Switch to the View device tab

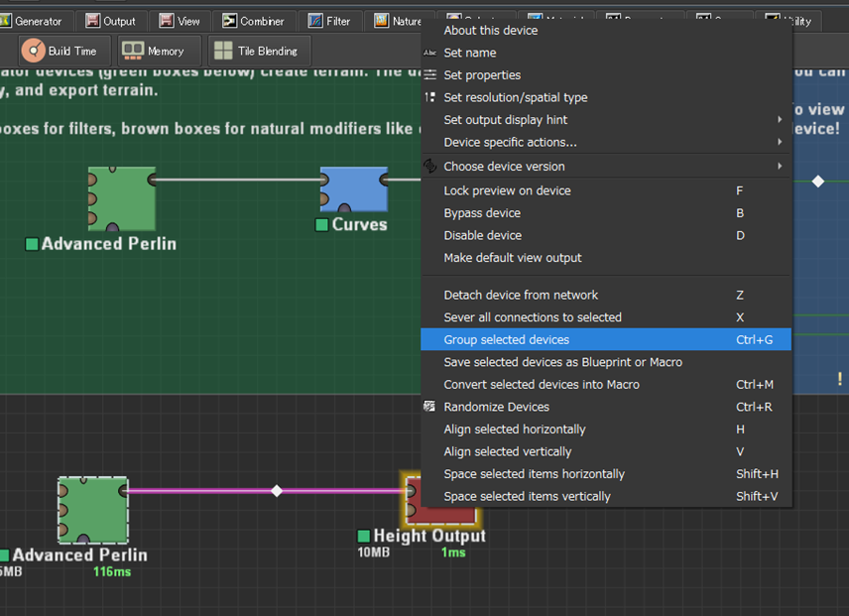click(x=180, y=21)
